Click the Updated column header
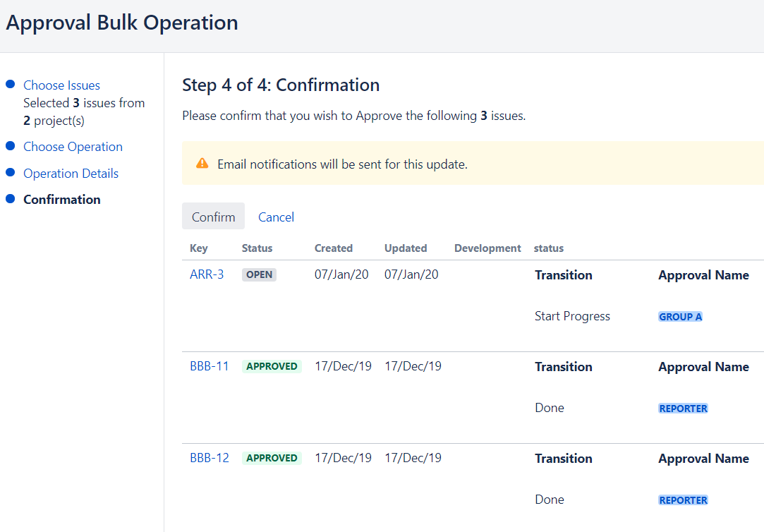This screenshot has height=532, width=764. (x=406, y=248)
